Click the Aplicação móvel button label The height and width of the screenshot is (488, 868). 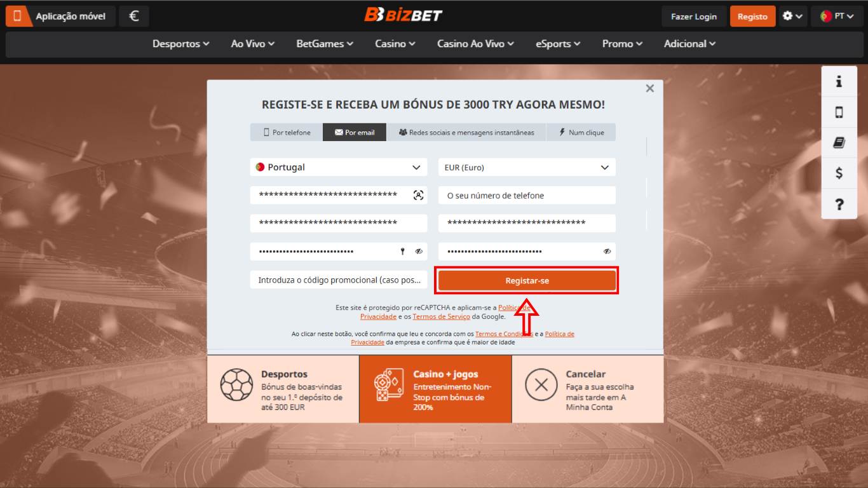point(71,17)
